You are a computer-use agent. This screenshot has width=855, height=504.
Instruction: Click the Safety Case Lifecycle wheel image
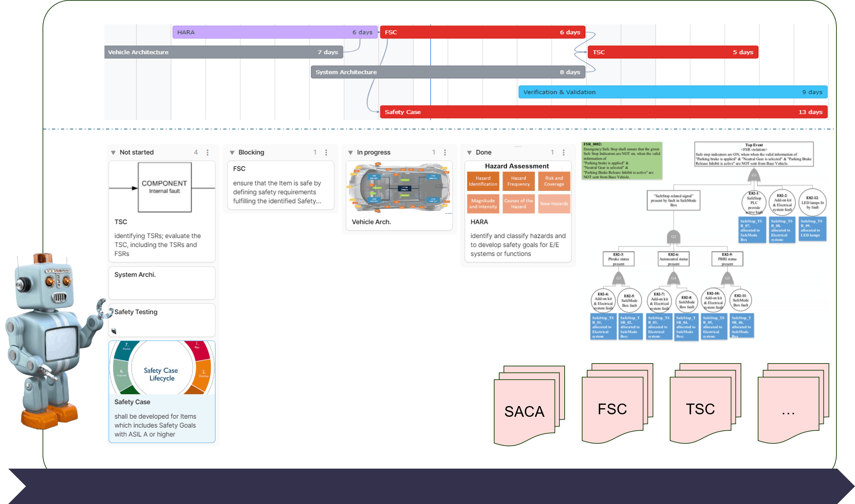tap(162, 368)
